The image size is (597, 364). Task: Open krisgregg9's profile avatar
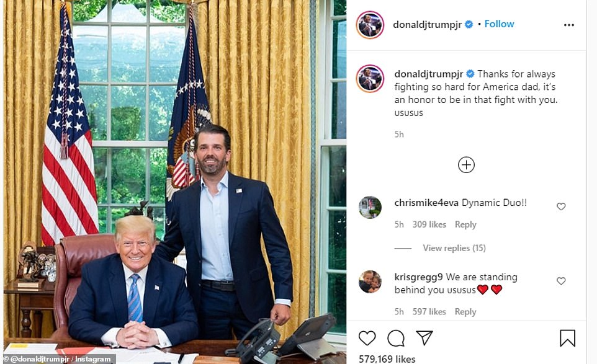point(370,282)
